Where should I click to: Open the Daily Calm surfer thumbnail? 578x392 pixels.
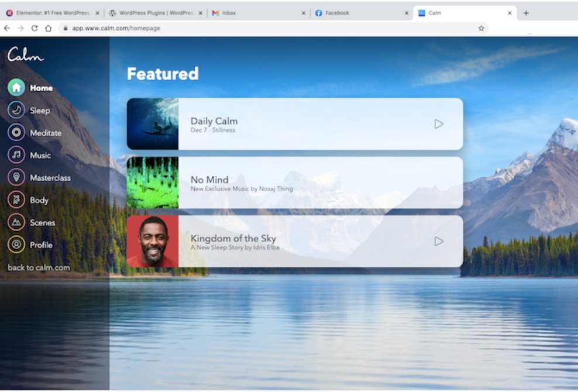point(153,124)
